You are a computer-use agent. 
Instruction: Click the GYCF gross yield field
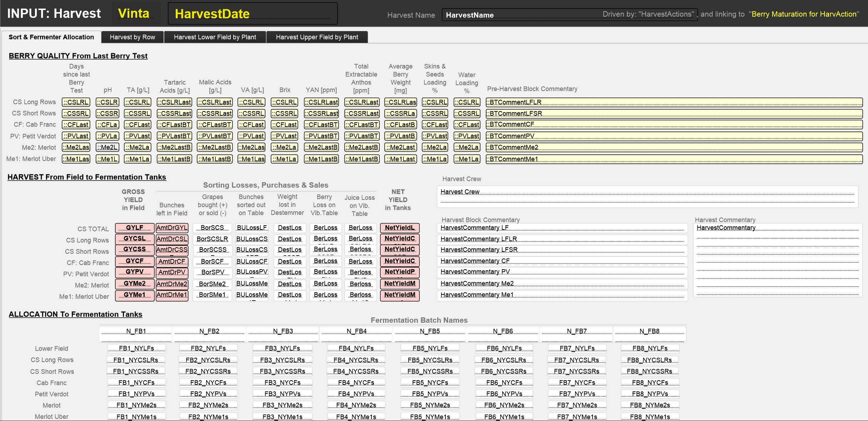coord(135,261)
